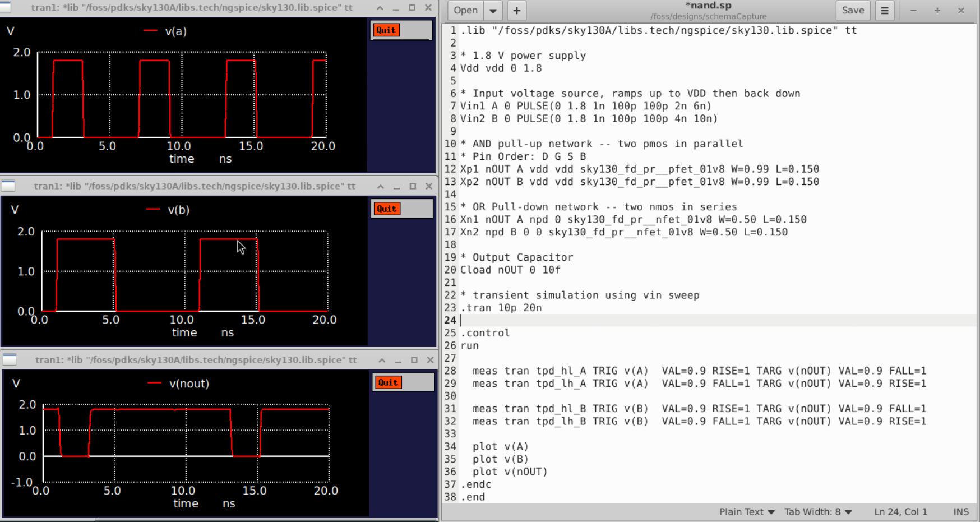Roll up the v(a) plot window
Viewport: 980px width, 522px height.
tap(380, 8)
